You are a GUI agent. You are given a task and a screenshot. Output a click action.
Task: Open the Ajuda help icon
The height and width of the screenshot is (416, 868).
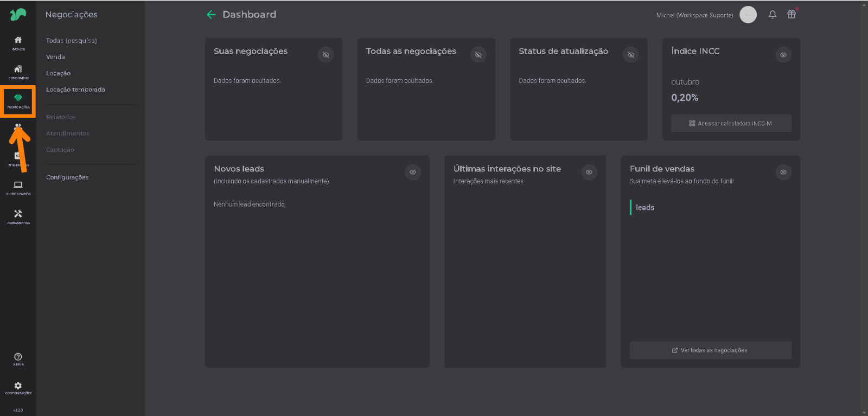tap(18, 359)
